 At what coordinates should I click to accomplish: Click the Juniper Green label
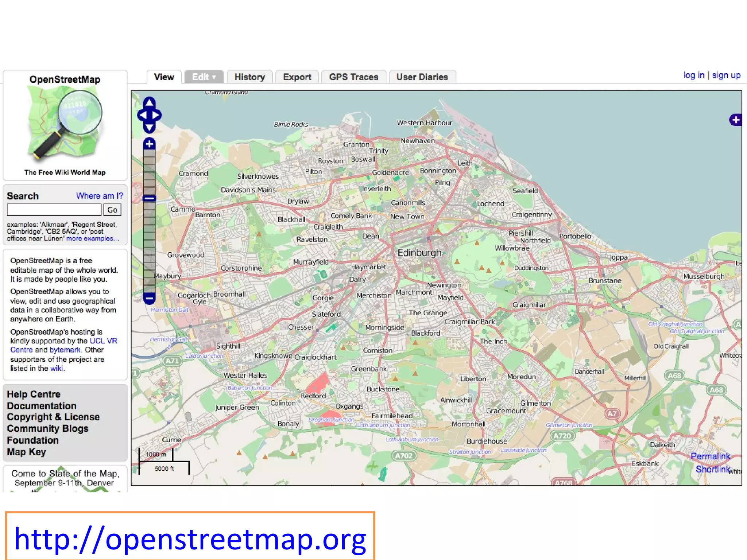[237, 408]
